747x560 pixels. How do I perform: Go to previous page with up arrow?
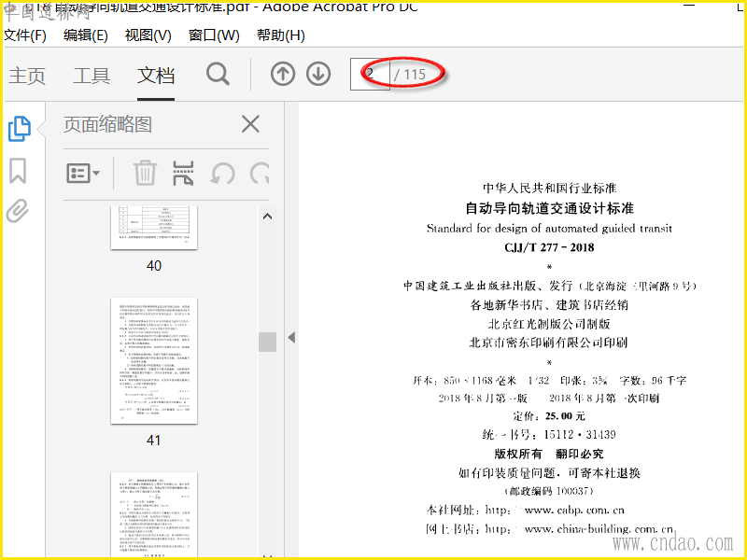[283, 75]
